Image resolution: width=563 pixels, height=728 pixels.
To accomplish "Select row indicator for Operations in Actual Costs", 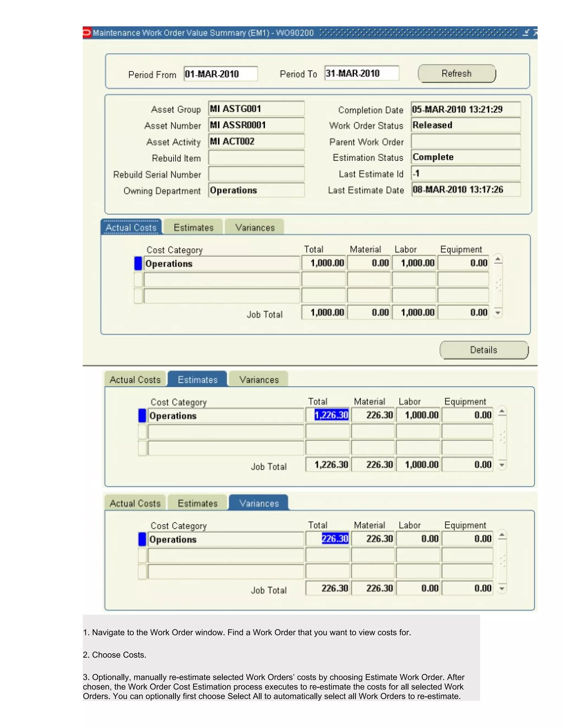I will (138, 263).
